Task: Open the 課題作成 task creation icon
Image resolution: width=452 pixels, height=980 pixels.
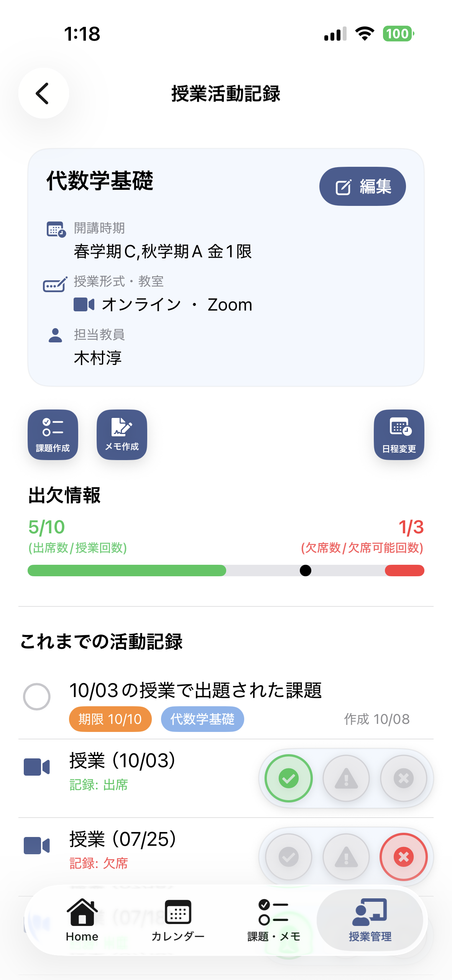Action: pyautogui.click(x=53, y=434)
